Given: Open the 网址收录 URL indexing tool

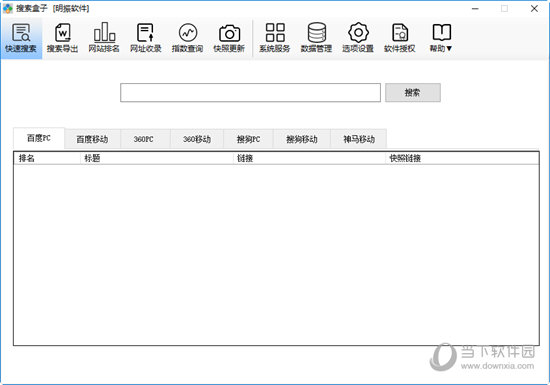Looking at the screenshot, I should [x=146, y=38].
